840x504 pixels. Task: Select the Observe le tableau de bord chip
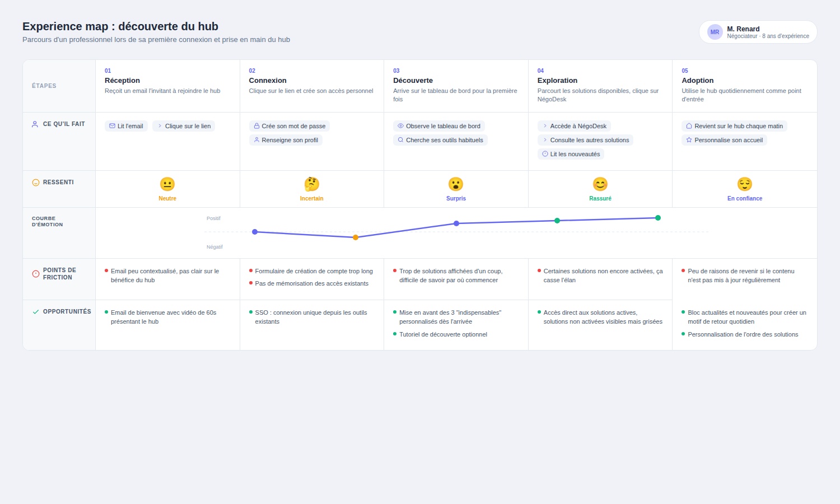(439, 126)
